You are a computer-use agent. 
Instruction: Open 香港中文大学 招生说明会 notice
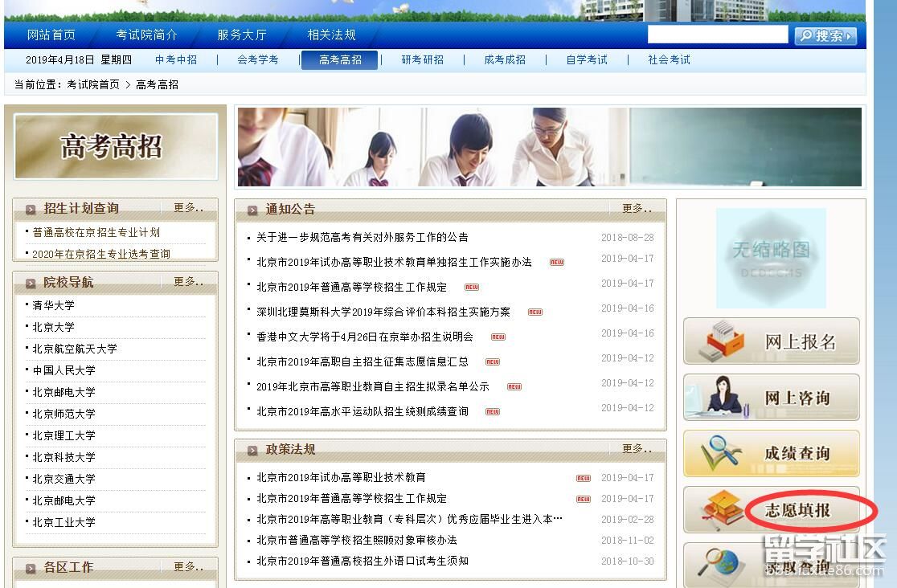[x=364, y=337]
